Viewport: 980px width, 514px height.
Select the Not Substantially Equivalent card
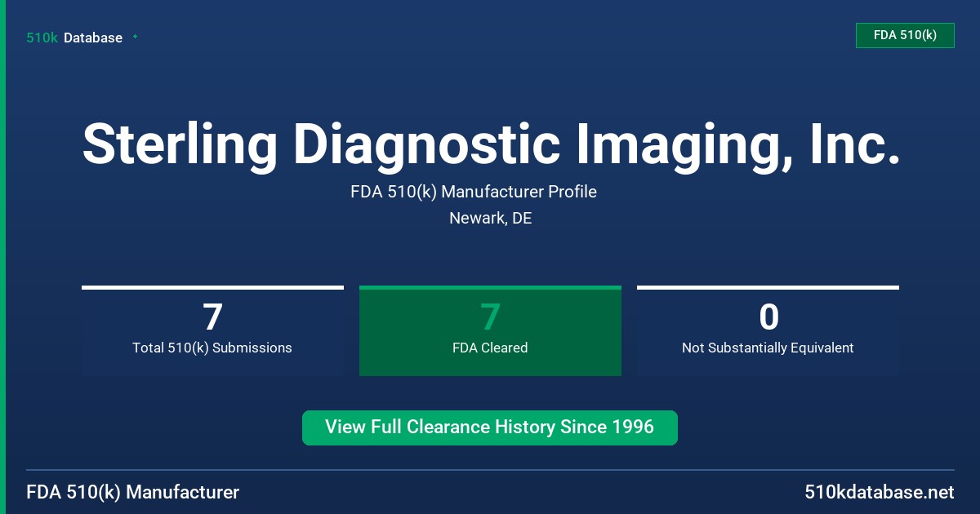click(768, 330)
